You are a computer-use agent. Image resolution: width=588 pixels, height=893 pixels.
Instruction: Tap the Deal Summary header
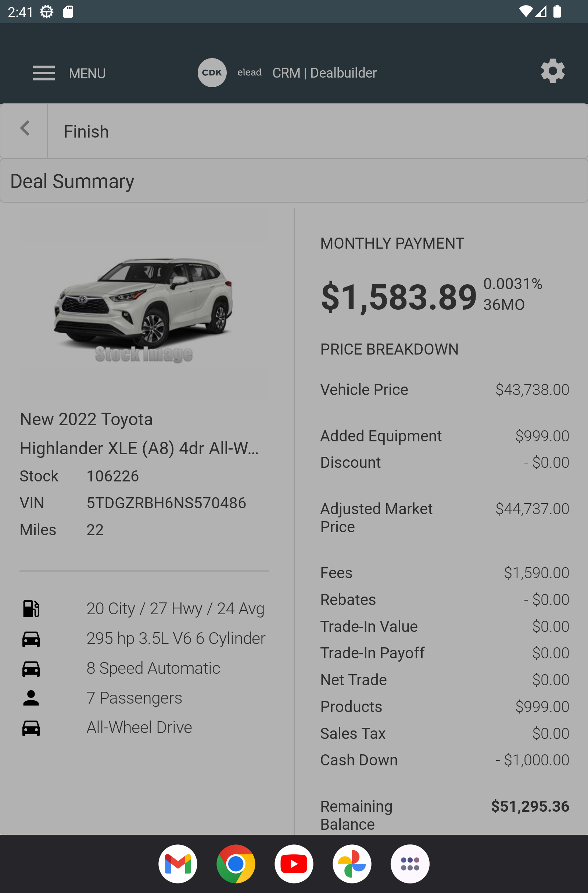pos(72,181)
